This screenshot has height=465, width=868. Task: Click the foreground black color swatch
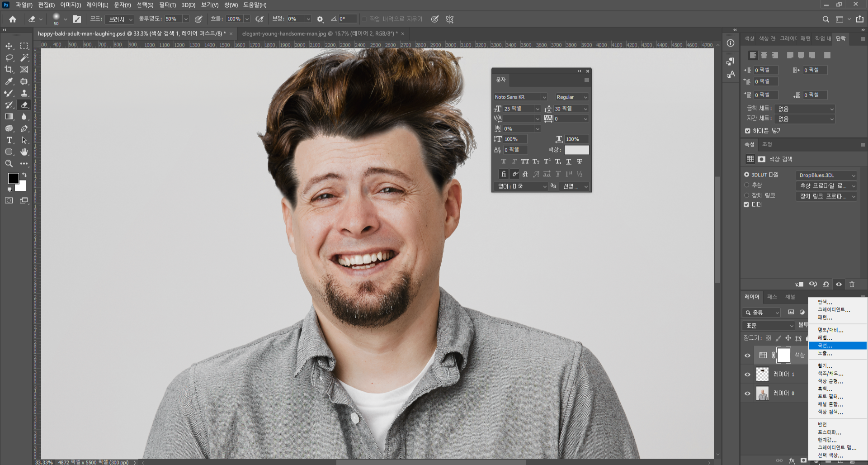(13, 178)
